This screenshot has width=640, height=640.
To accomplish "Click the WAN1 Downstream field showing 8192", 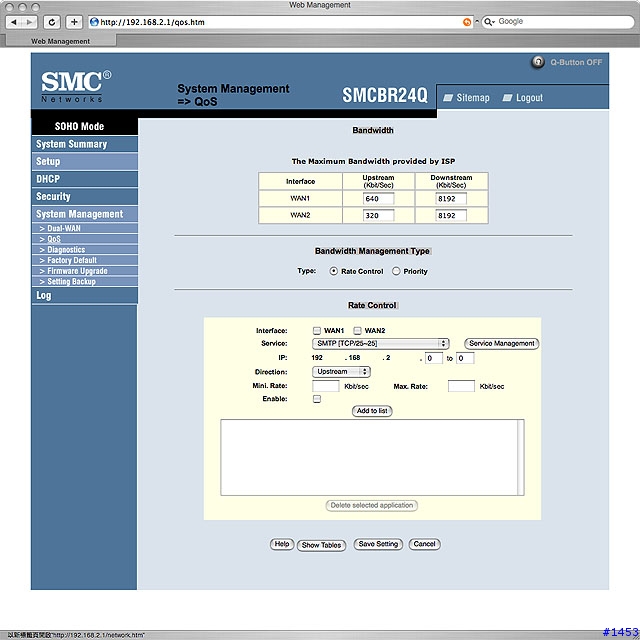I will tap(451, 199).
